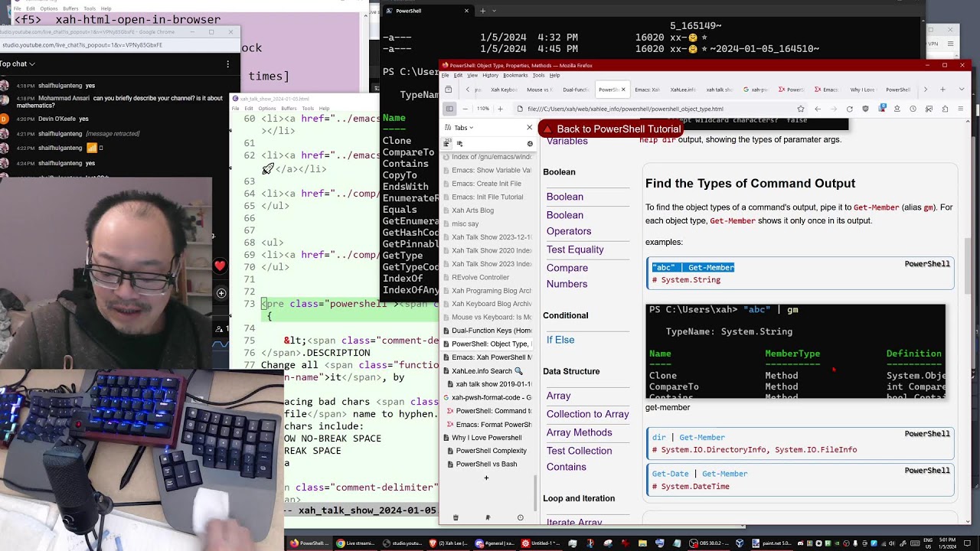
Task: Add new tab via sidebar plus
Action: (x=485, y=478)
